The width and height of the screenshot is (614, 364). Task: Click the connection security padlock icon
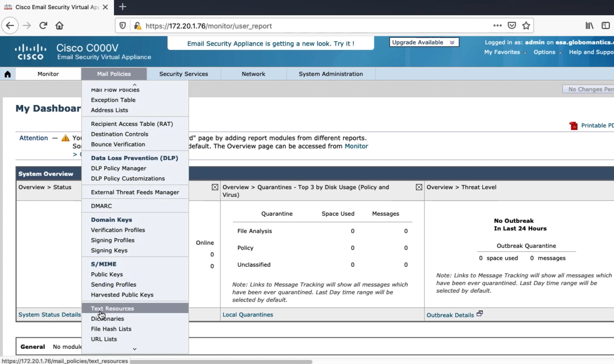138,26
